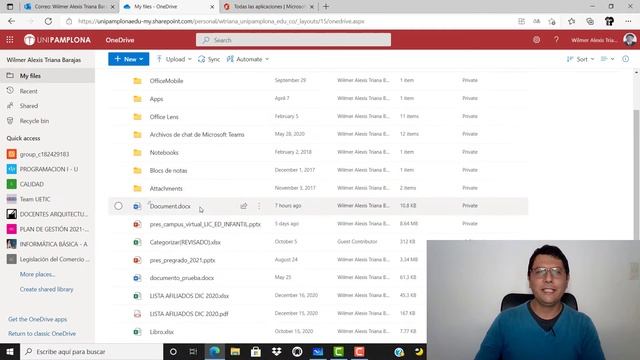Show more actions for Document.docx
The image size is (640, 360).
click(259, 206)
